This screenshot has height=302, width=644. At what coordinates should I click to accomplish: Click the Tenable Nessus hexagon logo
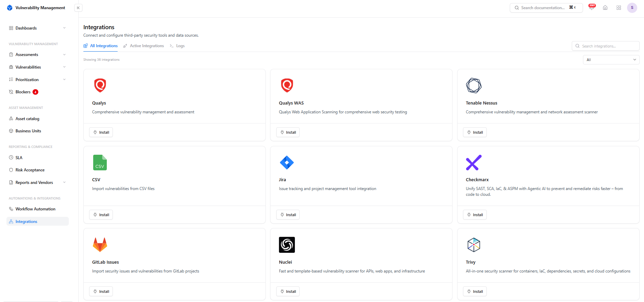pos(474,86)
